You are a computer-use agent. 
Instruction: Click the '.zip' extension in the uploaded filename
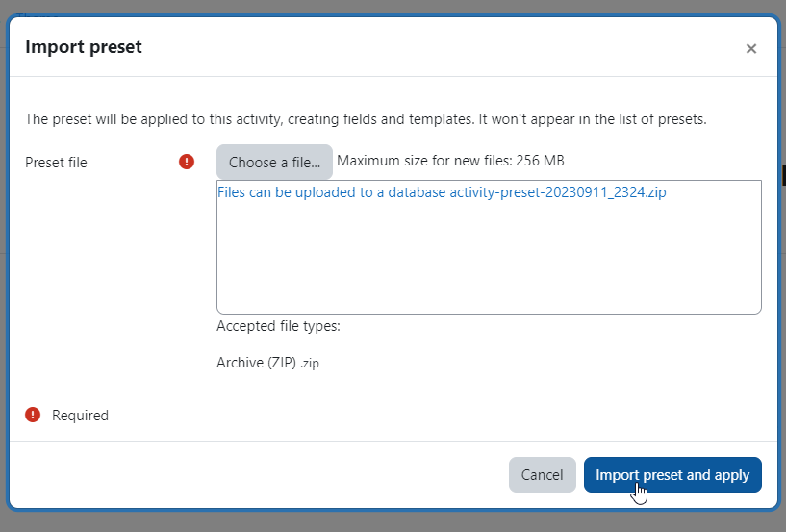tap(656, 192)
